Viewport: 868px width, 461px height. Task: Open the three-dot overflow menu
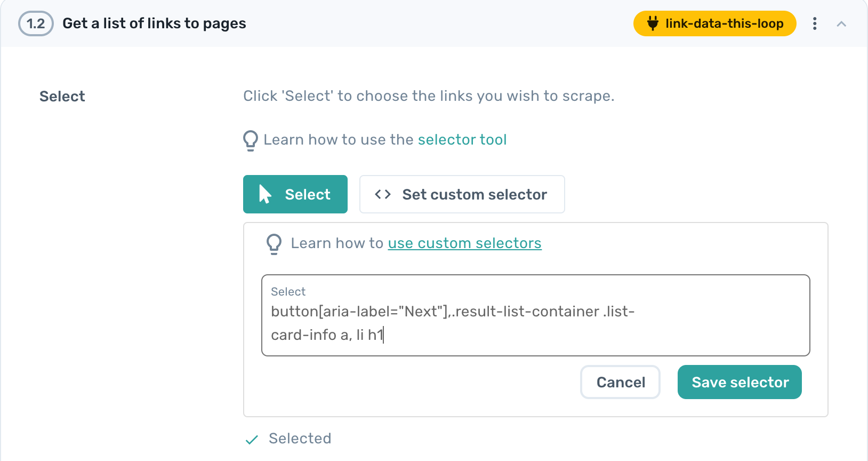tap(815, 23)
